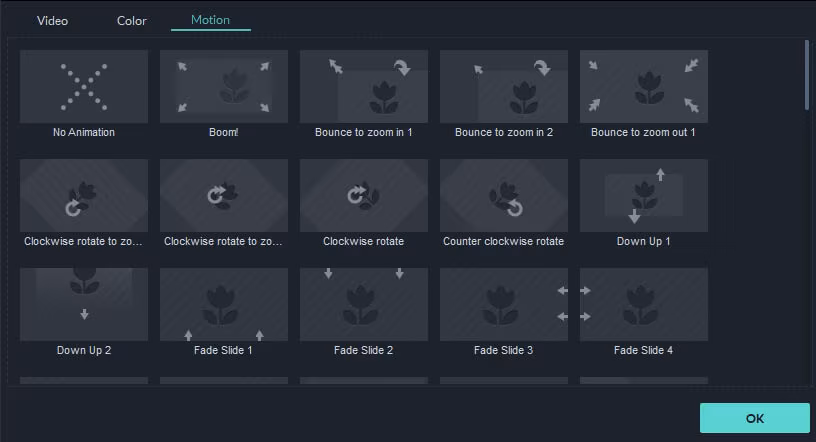Confirm with the OK button
Screen dimensions: 816x442
(x=755, y=418)
